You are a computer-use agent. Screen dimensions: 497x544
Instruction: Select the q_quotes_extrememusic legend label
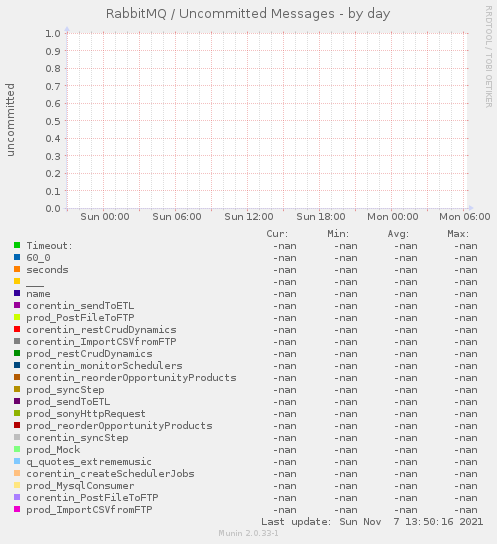pos(89,462)
